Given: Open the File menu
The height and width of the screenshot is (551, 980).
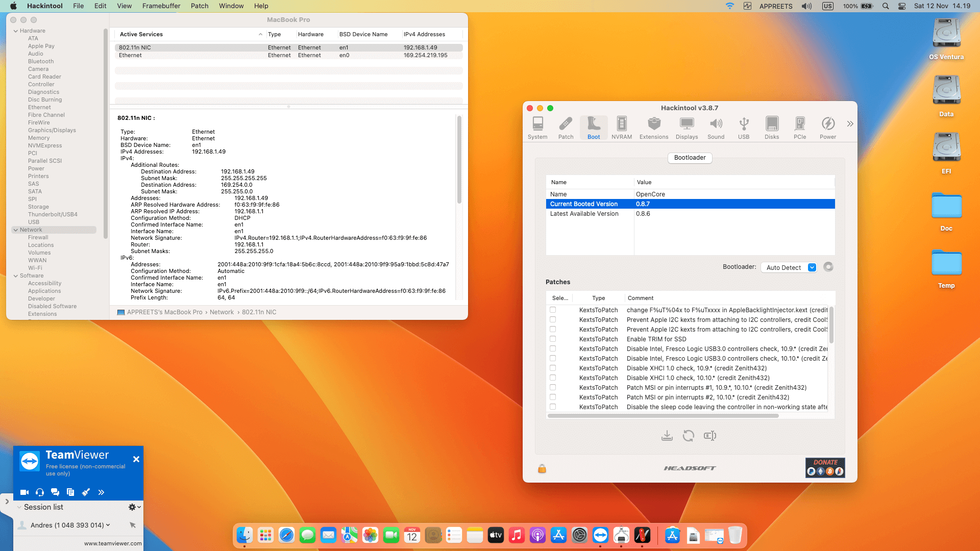Looking at the screenshot, I should point(79,6).
